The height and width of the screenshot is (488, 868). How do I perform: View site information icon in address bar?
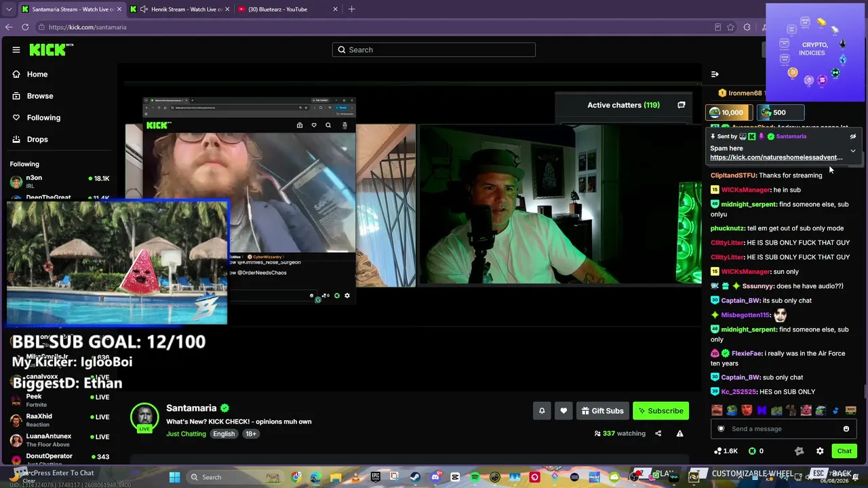point(41,27)
